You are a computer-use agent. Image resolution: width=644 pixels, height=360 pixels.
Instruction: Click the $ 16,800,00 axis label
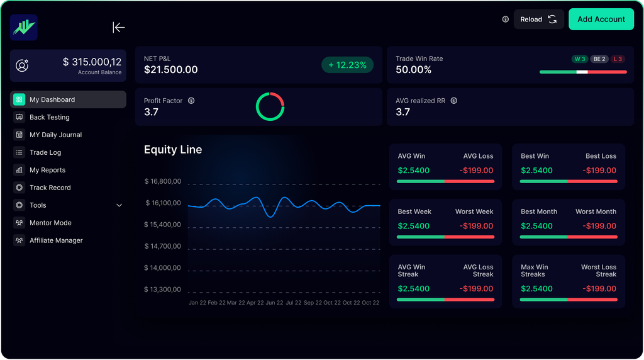click(x=163, y=181)
